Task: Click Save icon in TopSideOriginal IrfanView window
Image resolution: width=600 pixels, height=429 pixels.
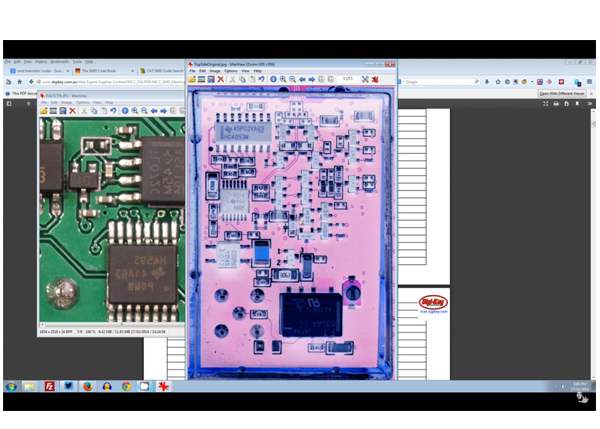Action: tap(211, 79)
